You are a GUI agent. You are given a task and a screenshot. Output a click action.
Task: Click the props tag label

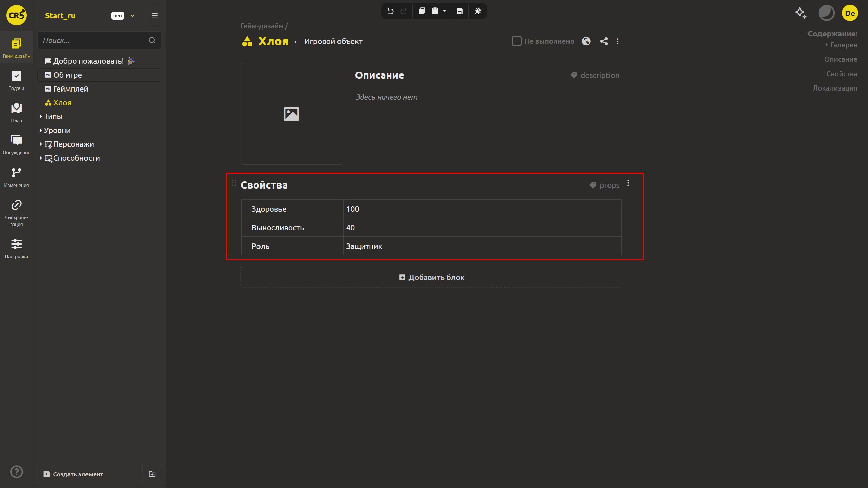[x=604, y=185]
